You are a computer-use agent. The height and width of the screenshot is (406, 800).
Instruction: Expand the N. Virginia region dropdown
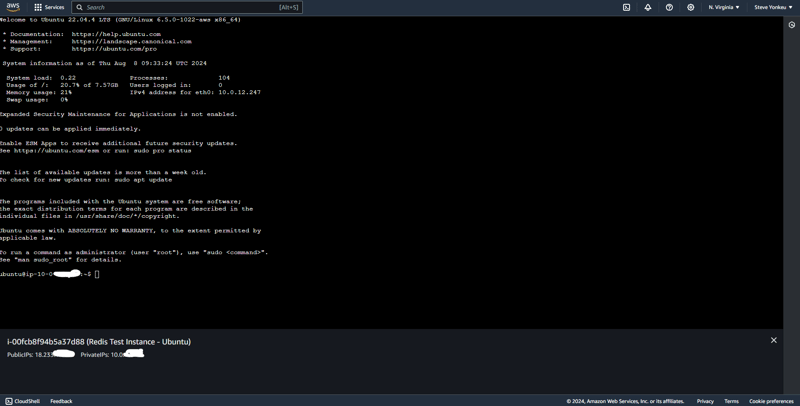tap(723, 7)
